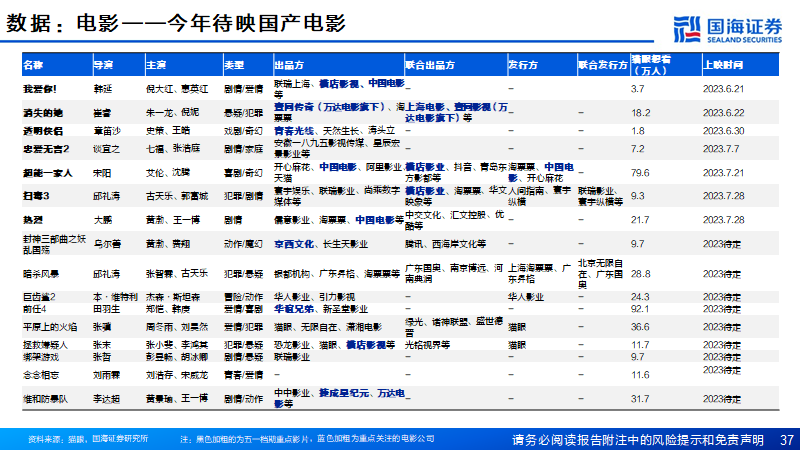This screenshot has width=800, height=450.
Task: Click the genre cell 剧情/家庭
Action: (243, 149)
